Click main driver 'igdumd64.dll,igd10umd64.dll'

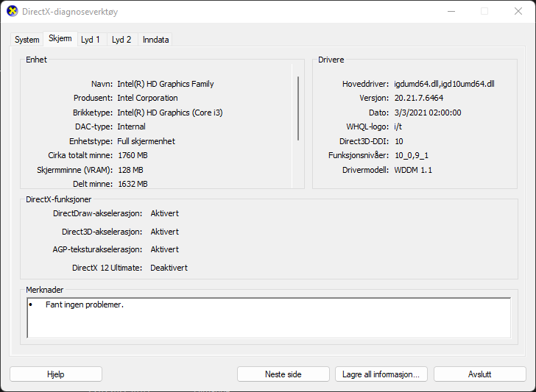coord(444,84)
